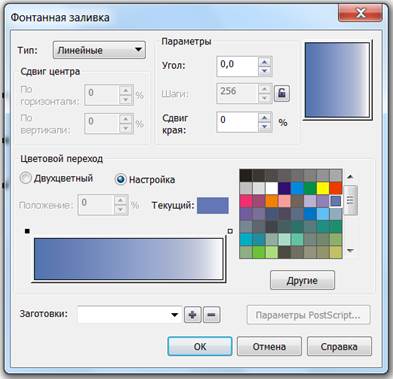Select the Настройка radio button
Viewport: 393px width, 379px height.
[x=120, y=179]
